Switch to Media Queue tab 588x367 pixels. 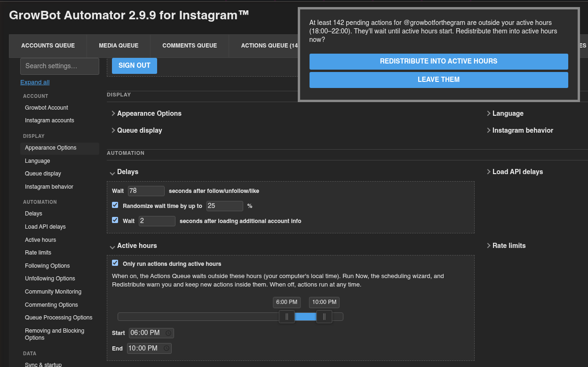click(119, 46)
